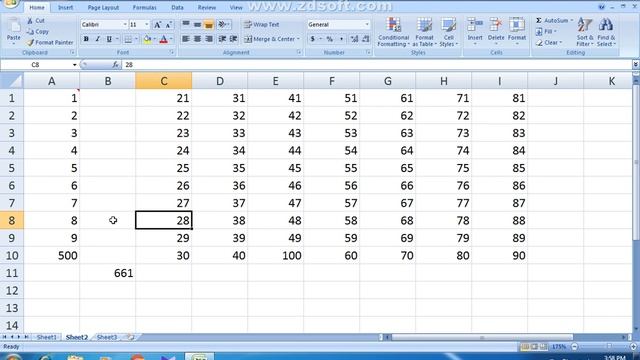Click the horizontal scrollbar at bottom
Viewport: 640px width, 360px height.
click(482, 337)
